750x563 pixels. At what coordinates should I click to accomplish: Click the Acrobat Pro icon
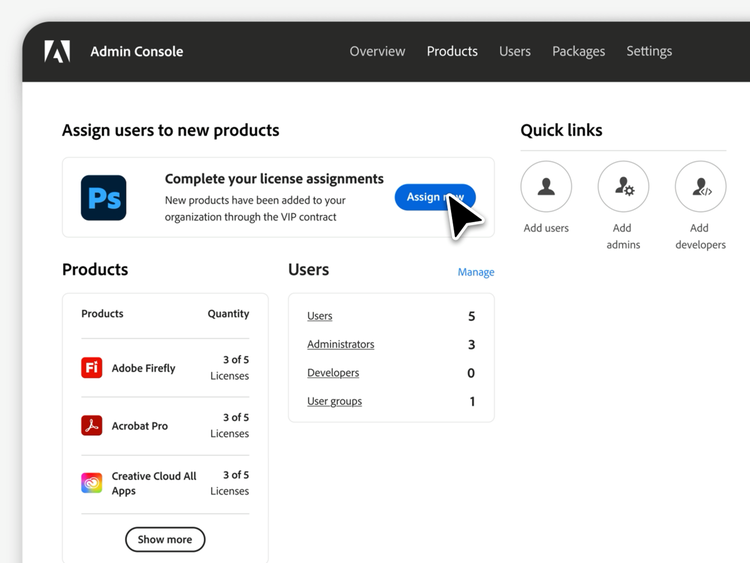(91, 425)
